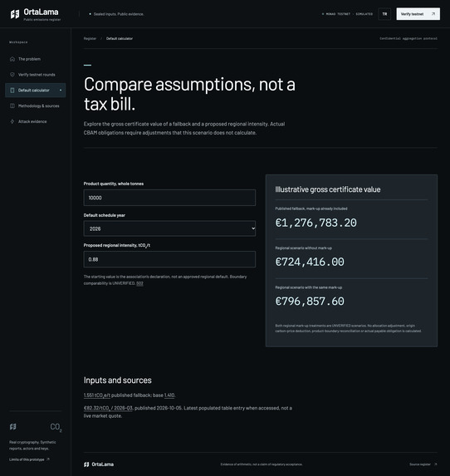The width and height of the screenshot is (450, 476).
Task: Click the shield icon for Verify testnet rounds
Action: coord(12,75)
